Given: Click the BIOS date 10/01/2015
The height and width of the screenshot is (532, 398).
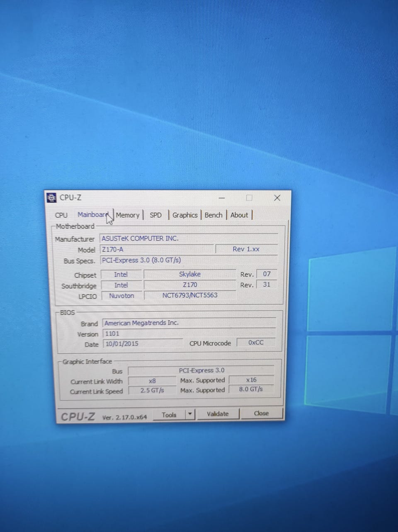Looking at the screenshot, I should point(122,344).
